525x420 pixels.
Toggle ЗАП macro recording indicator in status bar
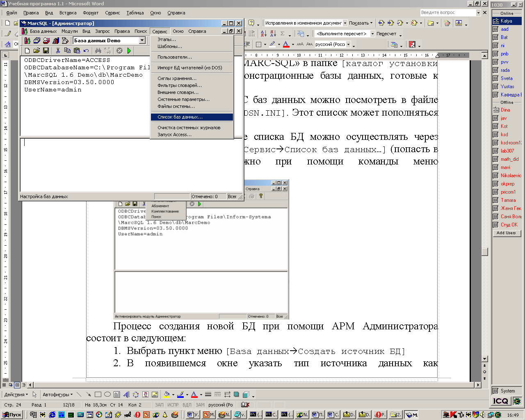coord(159,405)
